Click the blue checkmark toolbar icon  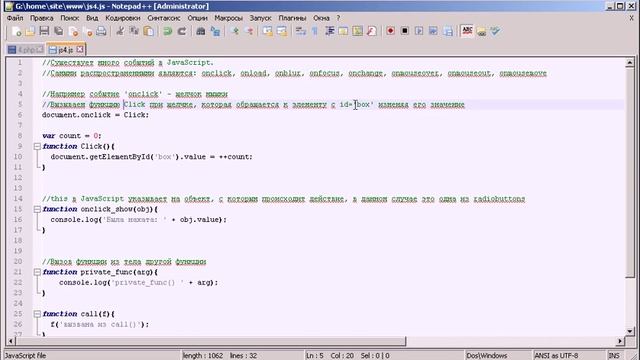tap(496, 31)
